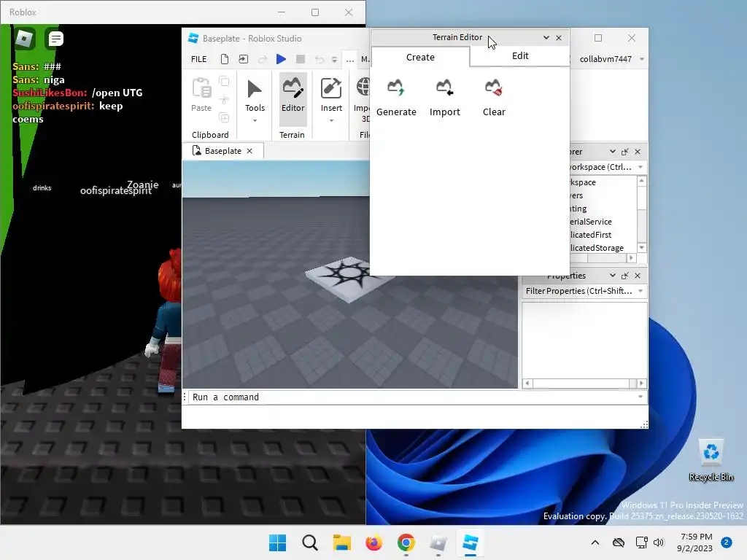Open Roblox menu icon in game window
Image resolution: width=747 pixels, height=560 pixels.
(25, 39)
